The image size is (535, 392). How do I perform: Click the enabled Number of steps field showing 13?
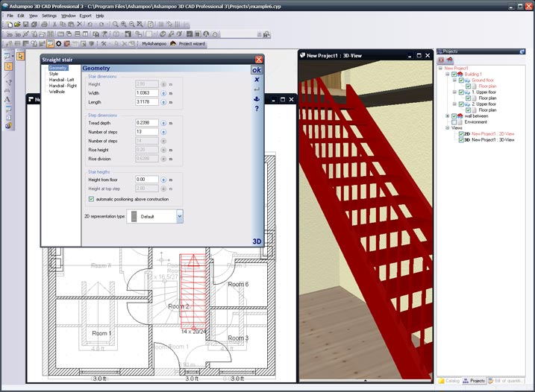(x=147, y=132)
